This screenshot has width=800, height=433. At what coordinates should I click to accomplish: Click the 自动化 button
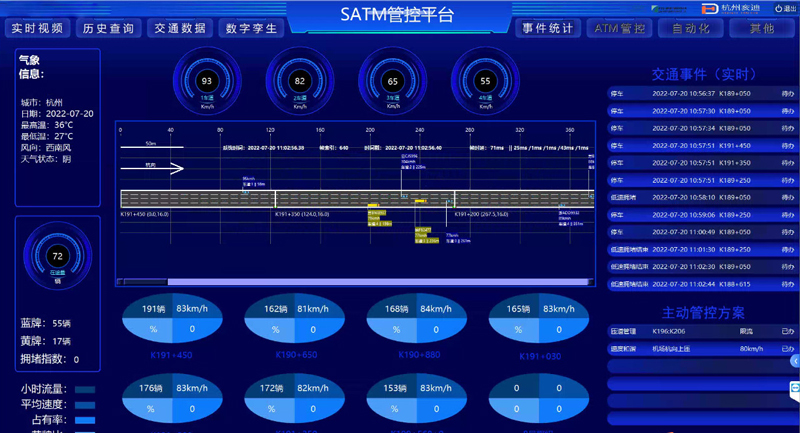pos(691,29)
